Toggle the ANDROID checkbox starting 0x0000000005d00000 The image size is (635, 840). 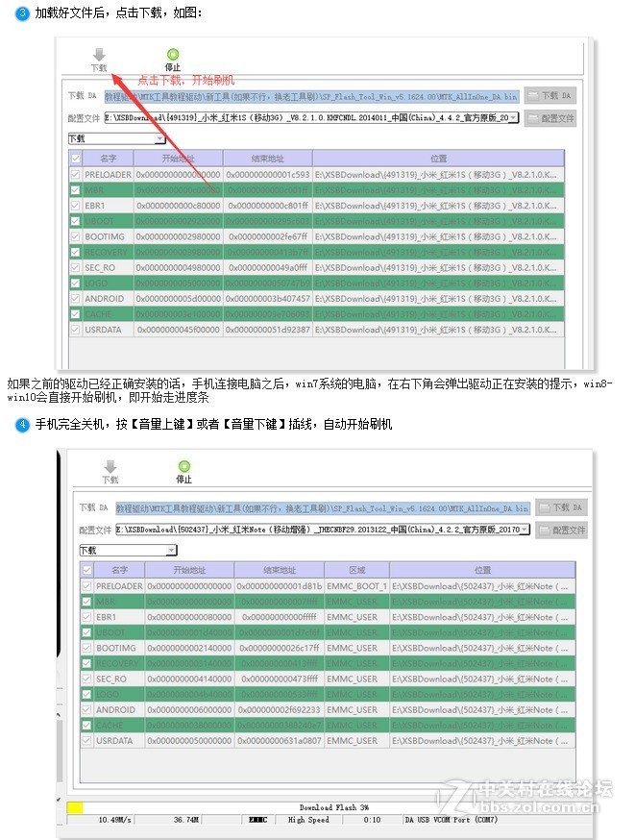coord(75,299)
